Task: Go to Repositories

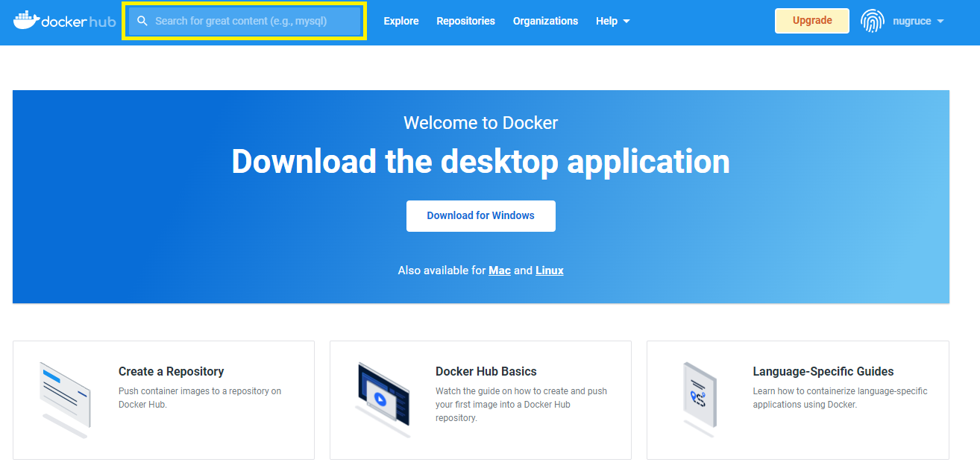Action: coord(466,21)
